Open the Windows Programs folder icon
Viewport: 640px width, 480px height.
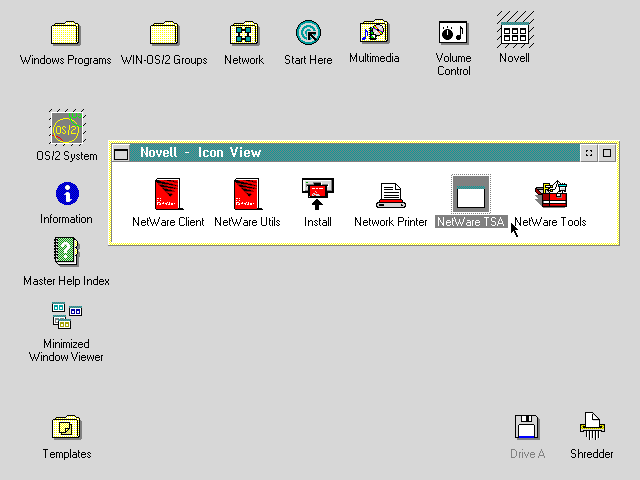coord(65,33)
